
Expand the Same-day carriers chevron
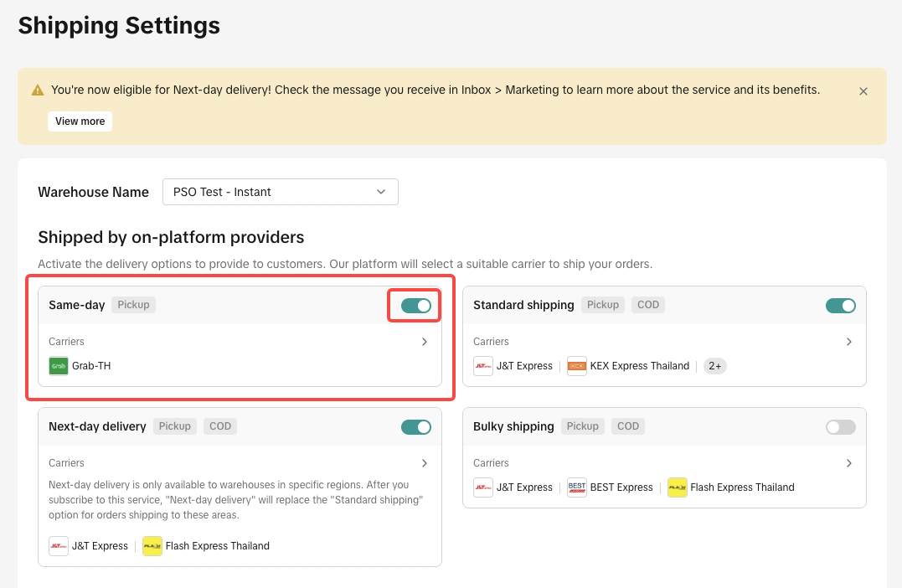[x=425, y=342]
